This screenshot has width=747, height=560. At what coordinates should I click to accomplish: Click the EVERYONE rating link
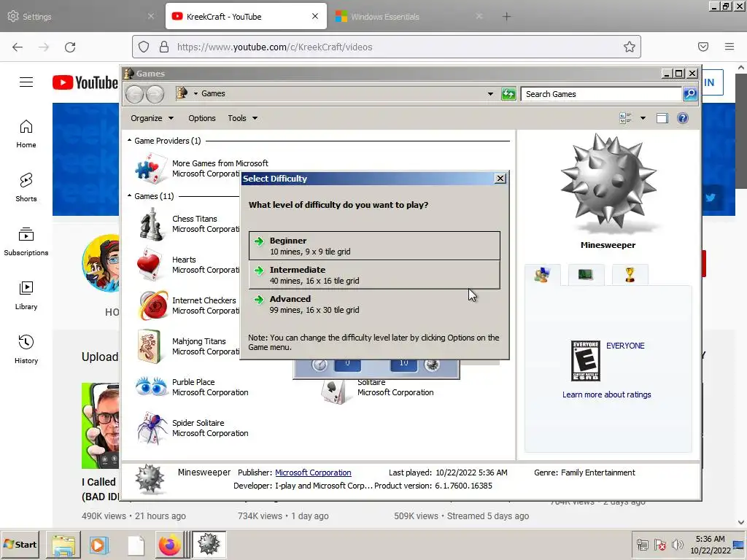click(x=625, y=346)
